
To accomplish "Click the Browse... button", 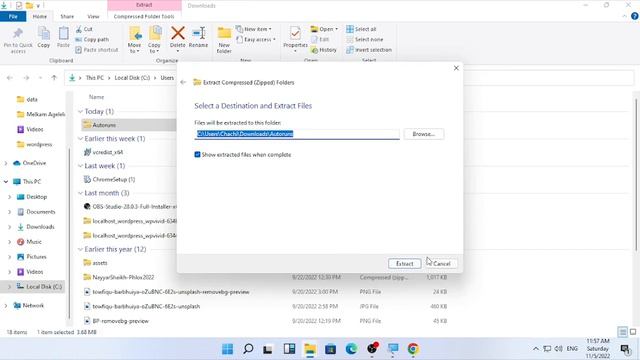I will pyautogui.click(x=424, y=134).
